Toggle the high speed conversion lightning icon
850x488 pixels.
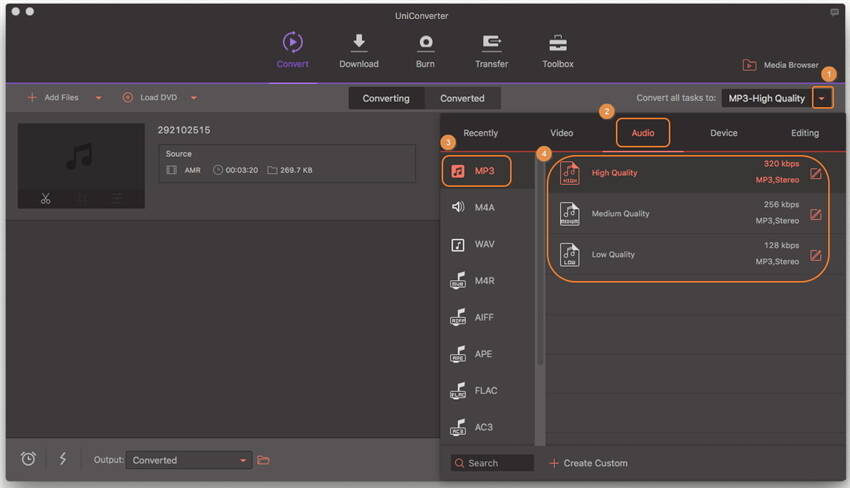(x=63, y=459)
